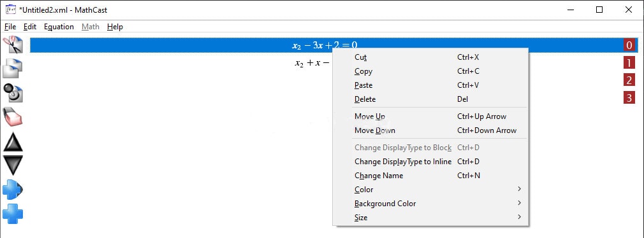The image size is (644, 238).
Task: Choose Delete from the context menu
Action: click(x=430, y=99)
